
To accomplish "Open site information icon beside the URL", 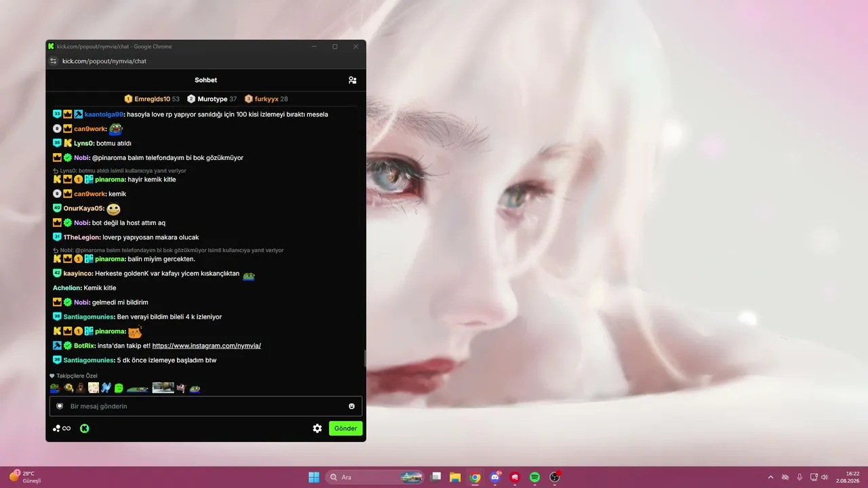I will click(x=54, y=61).
